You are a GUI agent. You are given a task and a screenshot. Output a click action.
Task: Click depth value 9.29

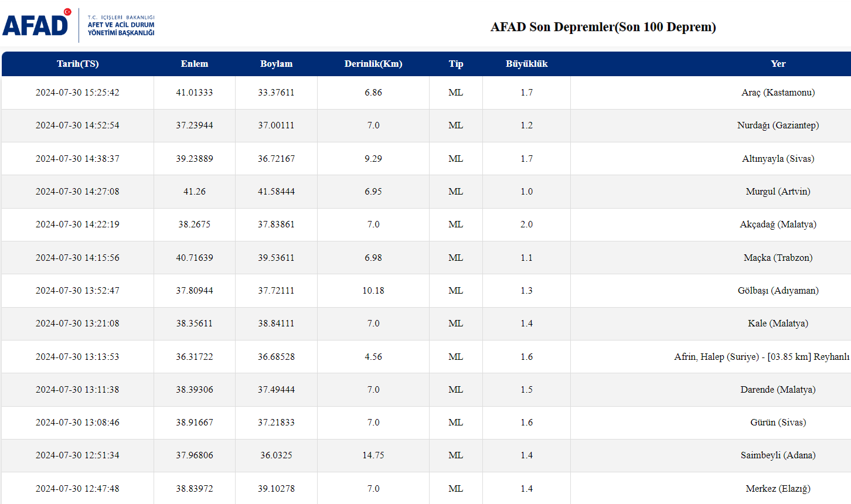tap(373, 159)
